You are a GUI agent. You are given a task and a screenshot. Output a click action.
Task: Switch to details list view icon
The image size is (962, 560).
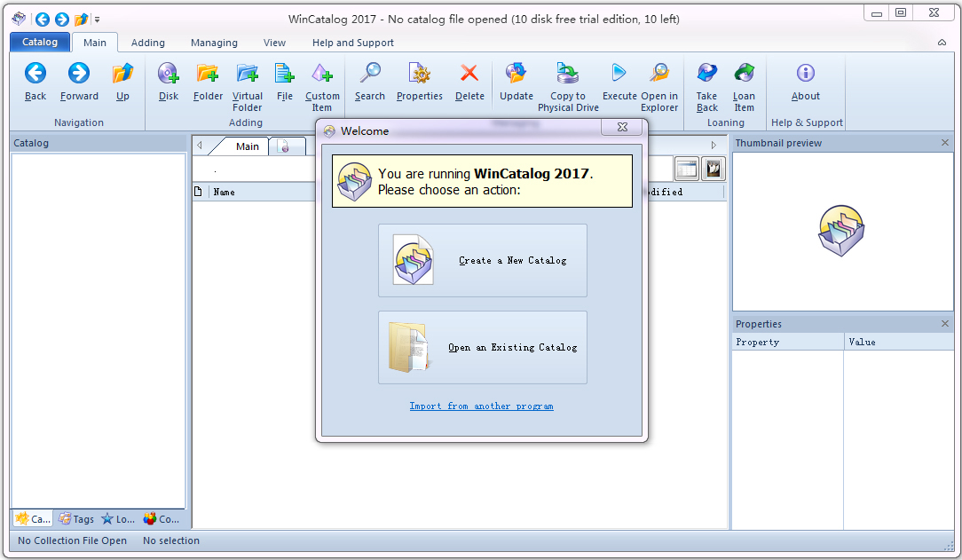click(687, 169)
